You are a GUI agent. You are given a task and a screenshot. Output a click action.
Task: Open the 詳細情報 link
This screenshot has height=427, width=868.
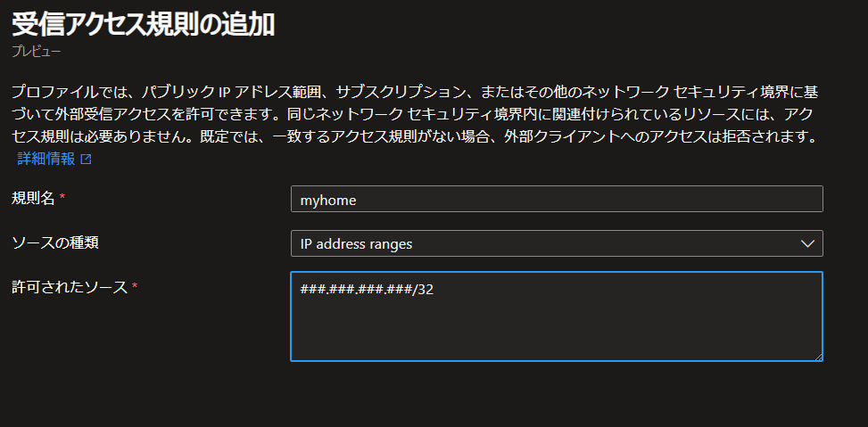[x=46, y=160]
